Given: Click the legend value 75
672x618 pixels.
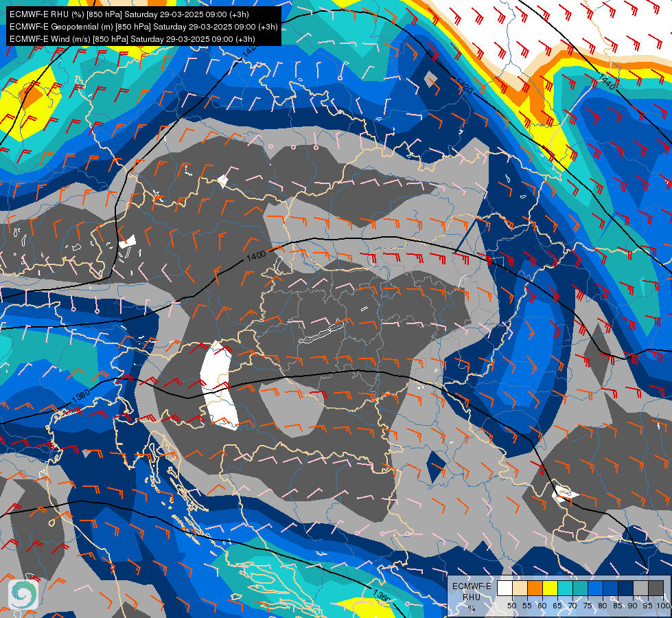Looking at the screenshot, I should [588, 606].
